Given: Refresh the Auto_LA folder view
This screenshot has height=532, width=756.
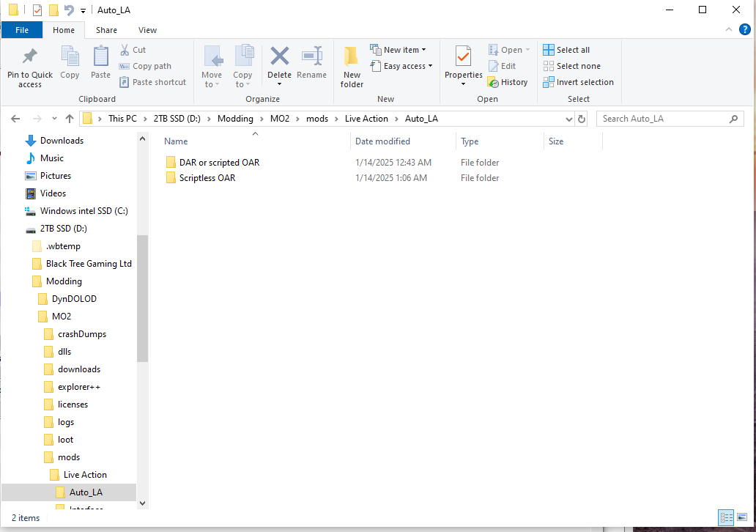Looking at the screenshot, I should pos(582,119).
